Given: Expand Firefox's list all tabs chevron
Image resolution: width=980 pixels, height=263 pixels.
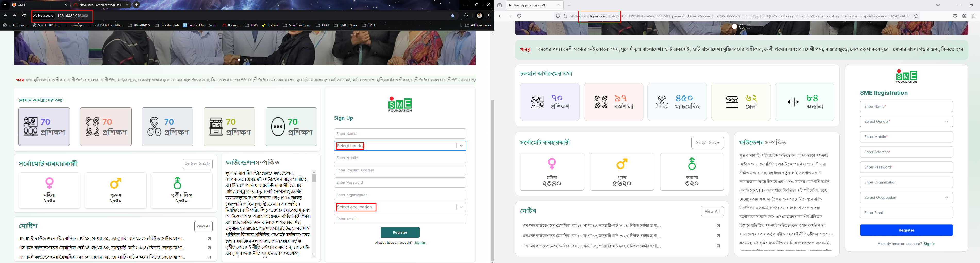Looking at the screenshot, I should click(x=938, y=5).
